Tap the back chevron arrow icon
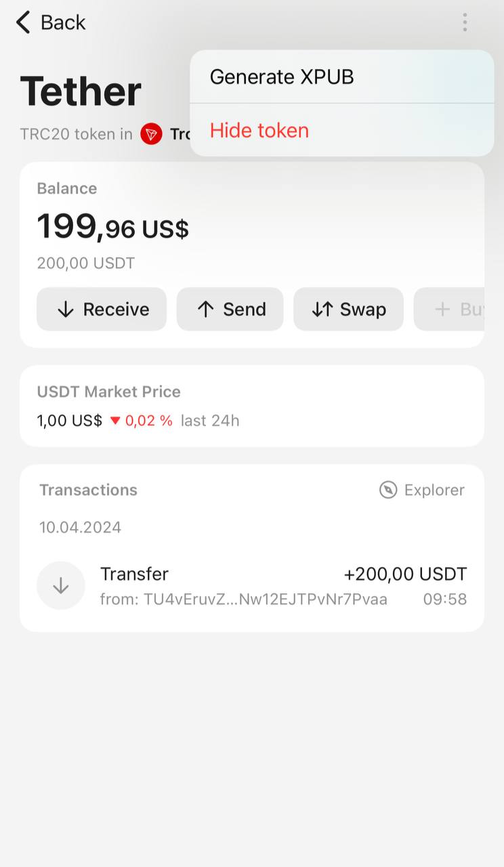The height and width of the screenshot is (867, 504). tap(23, 22)
